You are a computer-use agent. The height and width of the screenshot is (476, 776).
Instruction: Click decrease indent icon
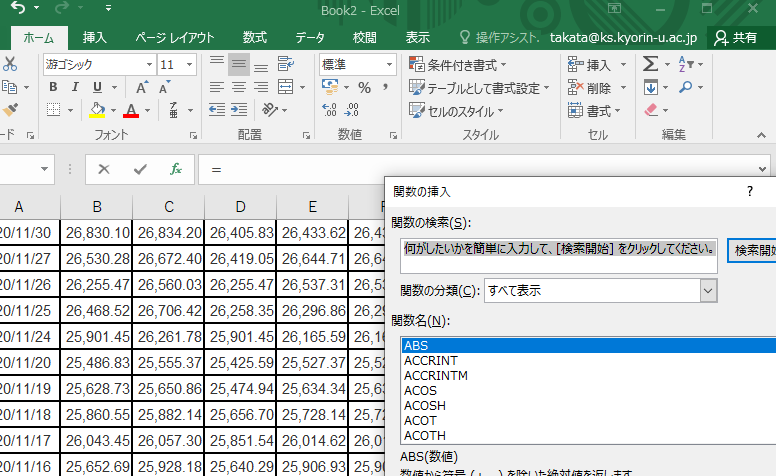(216, 110)
